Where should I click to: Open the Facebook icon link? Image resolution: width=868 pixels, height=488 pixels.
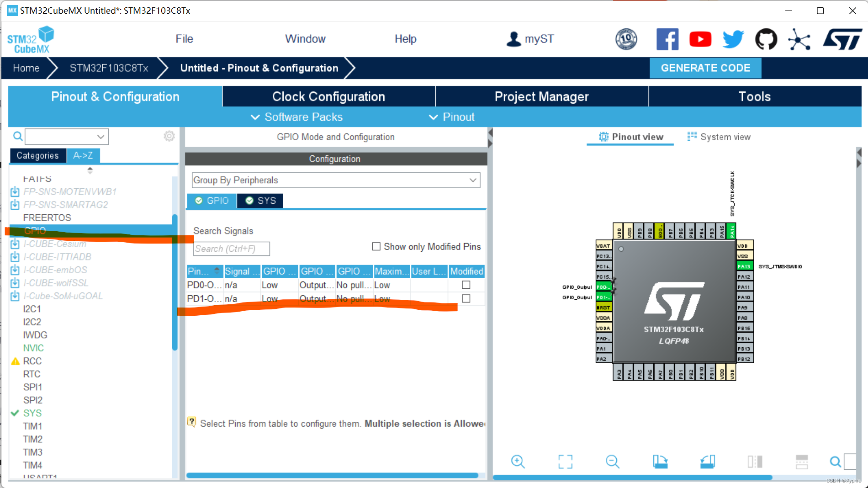(667, 39)
